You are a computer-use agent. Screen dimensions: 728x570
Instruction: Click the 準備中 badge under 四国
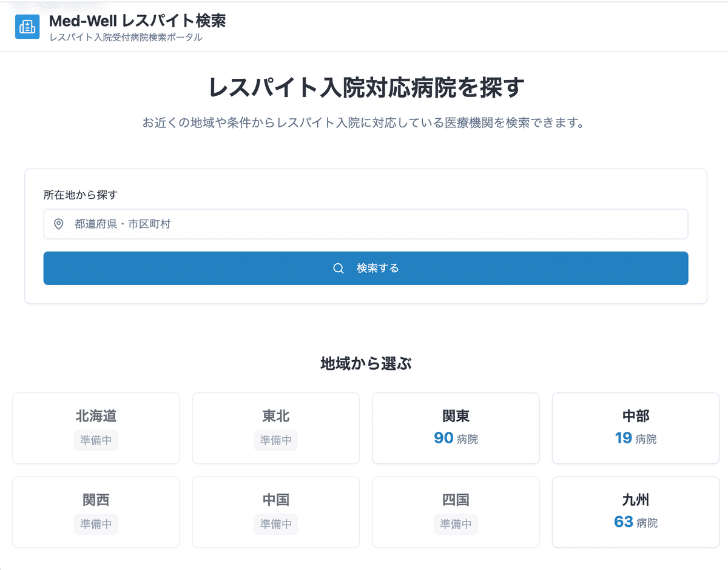(x=456, y=524)
